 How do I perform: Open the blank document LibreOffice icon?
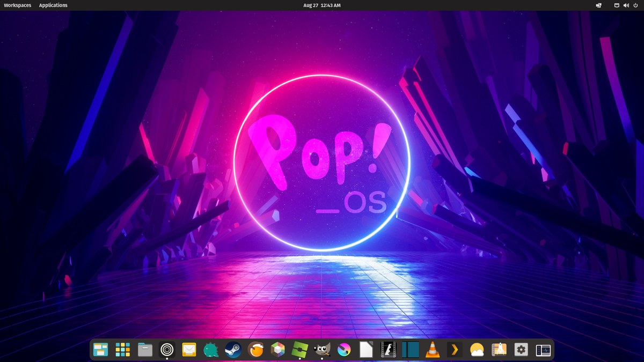[366, 350]
